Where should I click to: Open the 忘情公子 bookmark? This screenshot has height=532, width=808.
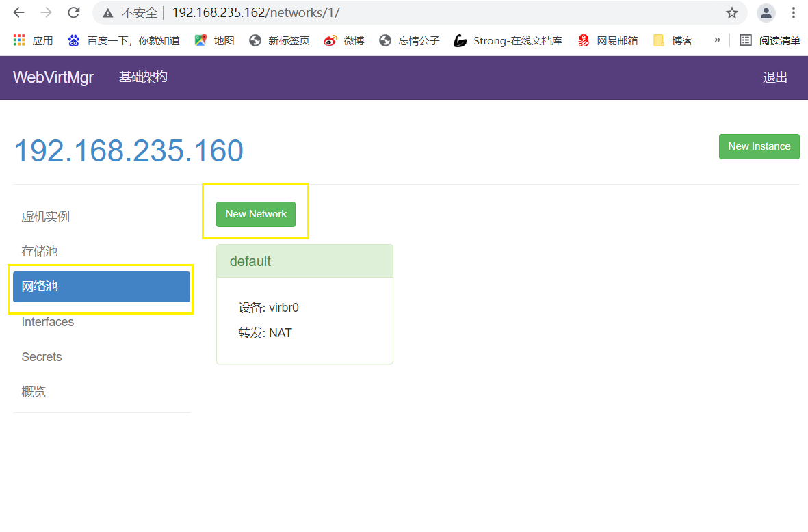[409, 40]
